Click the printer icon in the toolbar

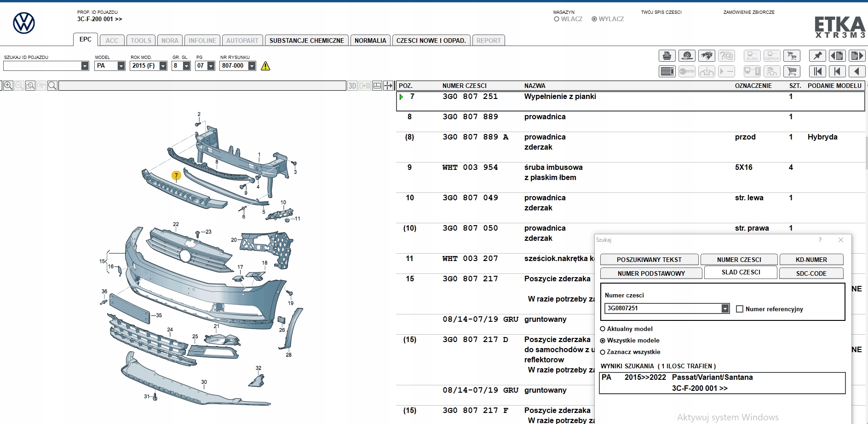(667, 56)
